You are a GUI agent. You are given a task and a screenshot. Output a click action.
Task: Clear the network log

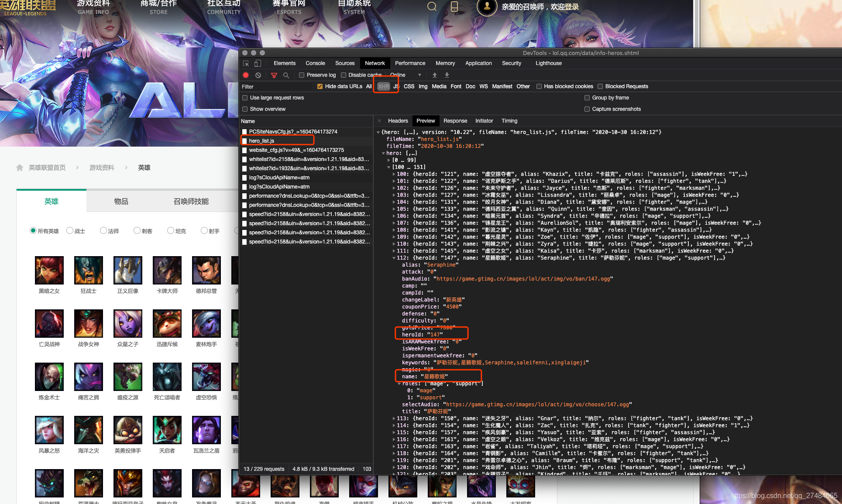(x=258, y=75)
